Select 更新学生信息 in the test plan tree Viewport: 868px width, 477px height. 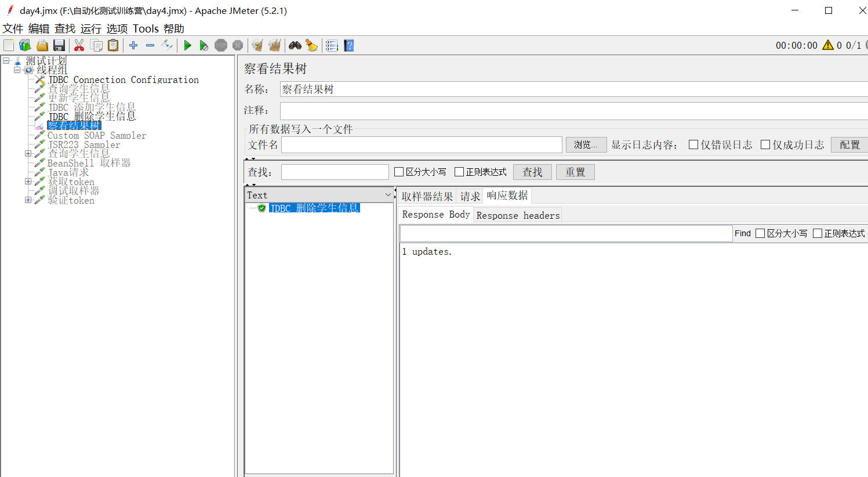click(79, 98)
